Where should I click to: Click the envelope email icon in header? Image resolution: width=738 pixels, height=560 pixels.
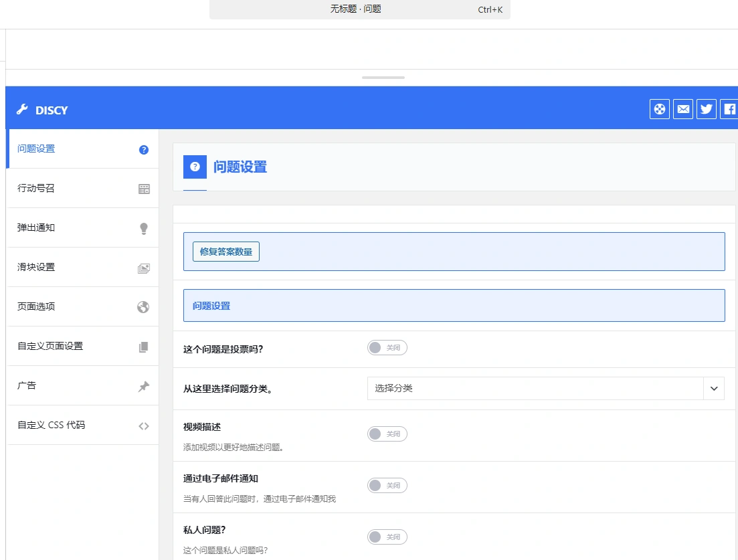[x=682, y=108]
